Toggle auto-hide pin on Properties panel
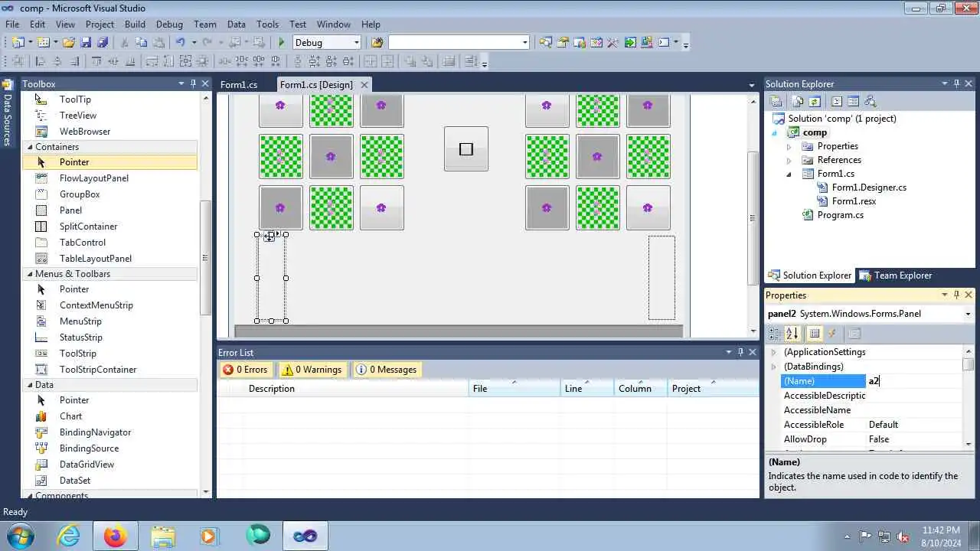Viewport: 980px width, 551px height. [x=956, y=295]
